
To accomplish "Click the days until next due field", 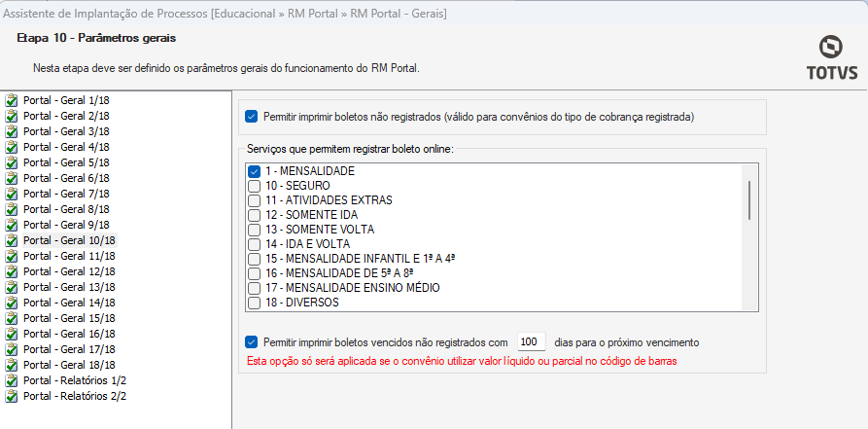I will click(530, 342).
